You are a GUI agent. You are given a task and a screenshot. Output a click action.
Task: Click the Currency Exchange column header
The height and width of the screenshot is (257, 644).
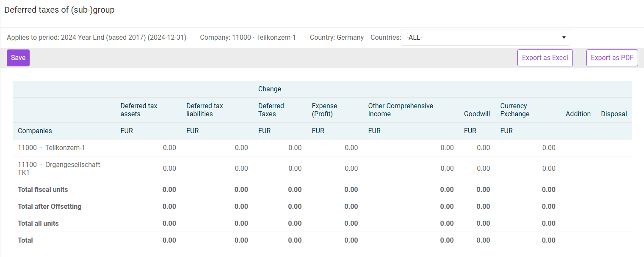(x=515, y=110)
